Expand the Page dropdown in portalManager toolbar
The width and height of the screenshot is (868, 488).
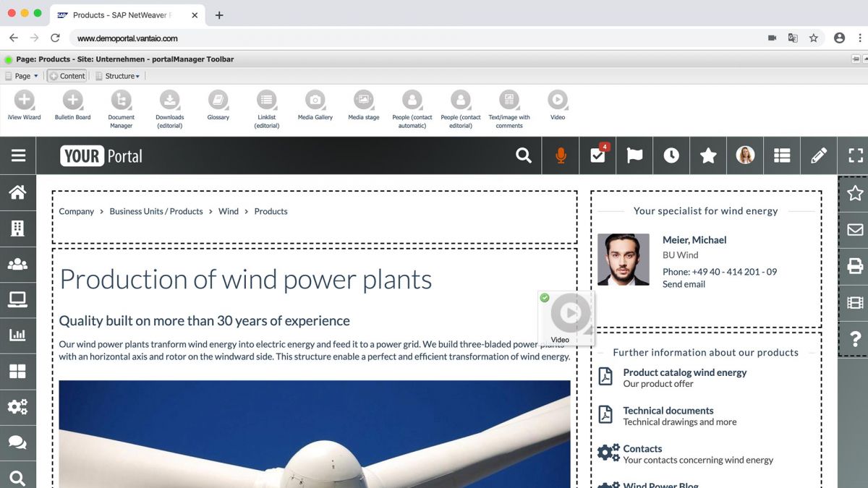pos(22,76)
